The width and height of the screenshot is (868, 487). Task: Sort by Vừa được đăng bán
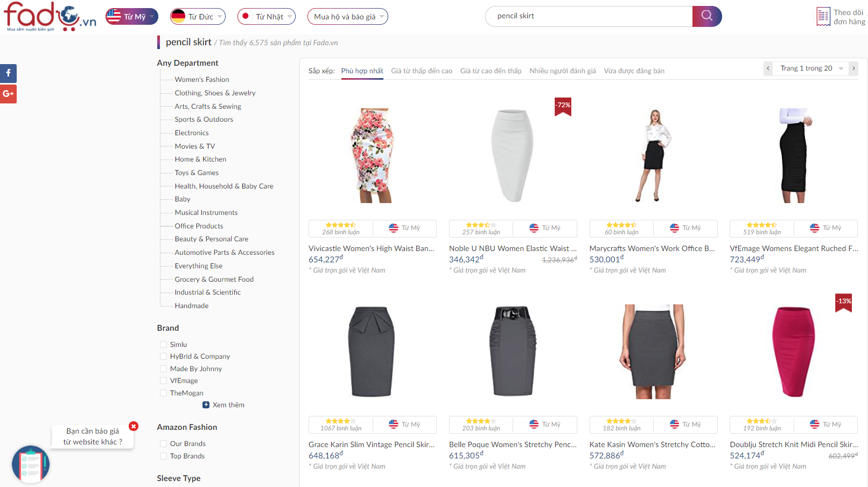634,71
